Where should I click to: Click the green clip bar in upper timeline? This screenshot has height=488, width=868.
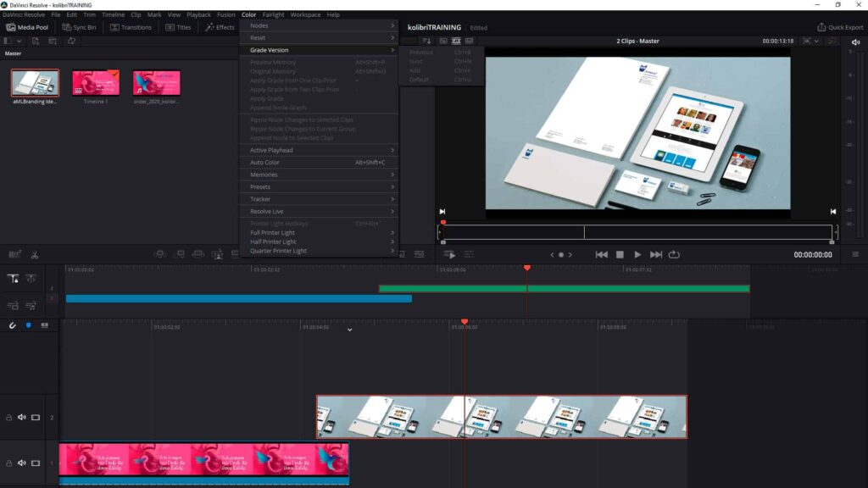pos(564,288)
